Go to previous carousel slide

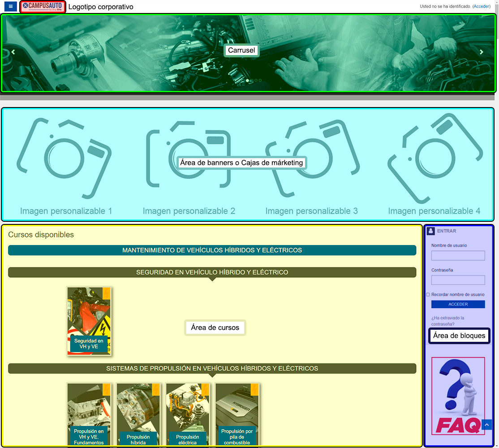[13, 52]
